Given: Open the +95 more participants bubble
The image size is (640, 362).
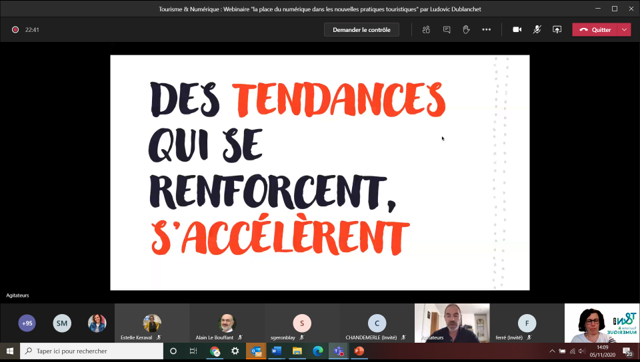Looking at the screenshot, I should [x=27, y=323].
